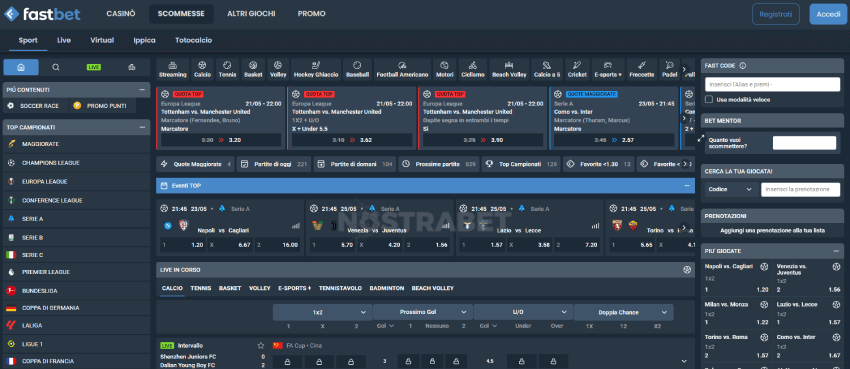Image resolution: width=850 pixels, height=369 pixels.
Task: Open the U/O market dropdown
Action: click(x=523, y=312)
